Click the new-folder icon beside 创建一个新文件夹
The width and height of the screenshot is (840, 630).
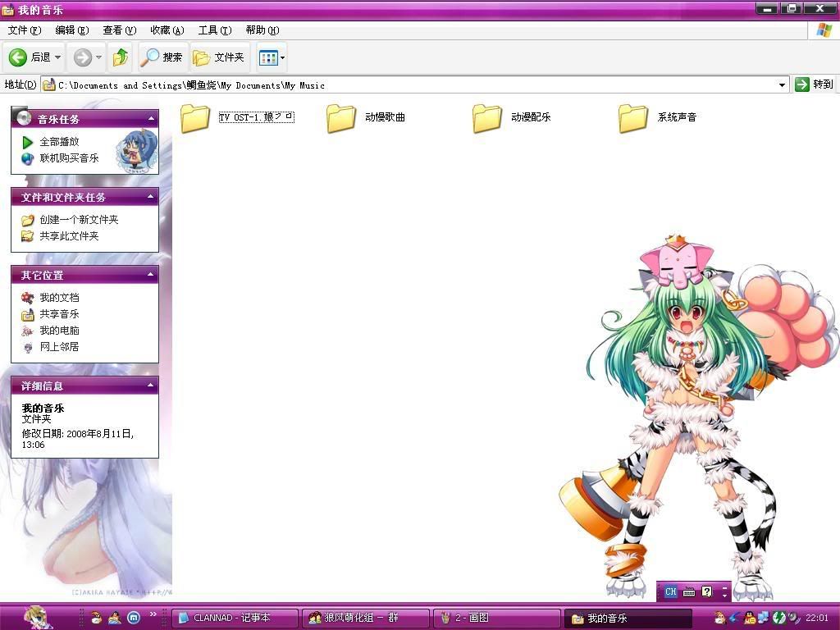point(27,220)
